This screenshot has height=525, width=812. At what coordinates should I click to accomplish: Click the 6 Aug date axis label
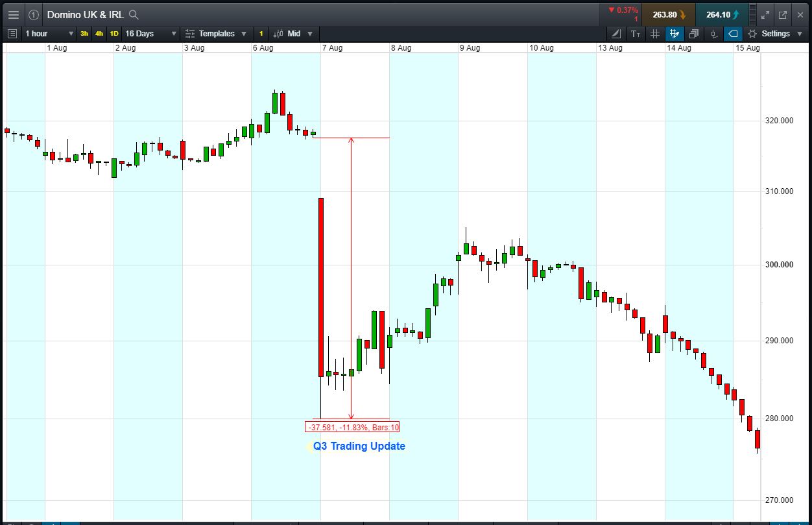[263, 48]
